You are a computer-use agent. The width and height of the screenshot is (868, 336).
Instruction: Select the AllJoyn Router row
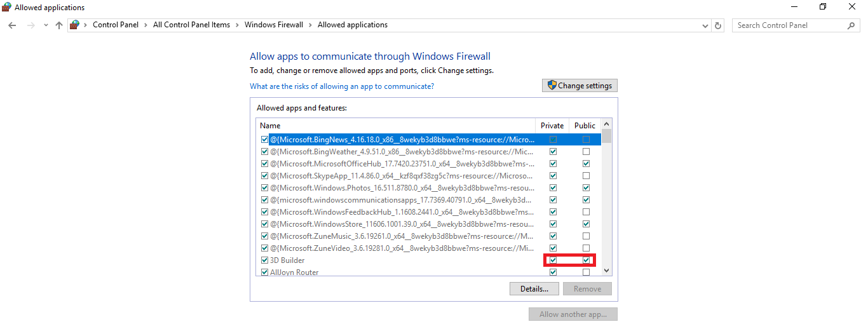[x=429, y=272]
